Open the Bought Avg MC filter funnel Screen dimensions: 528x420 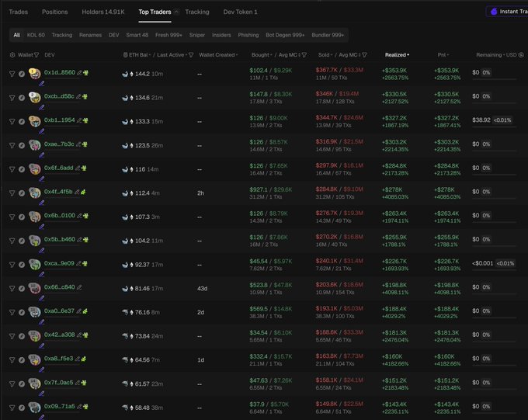(304, 55)
